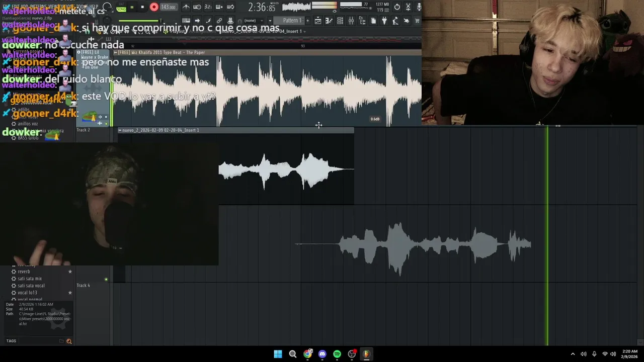Screen dimensions: 644x362
Task: Click the TAGS label in browser
Action: [x=11, y=341]
